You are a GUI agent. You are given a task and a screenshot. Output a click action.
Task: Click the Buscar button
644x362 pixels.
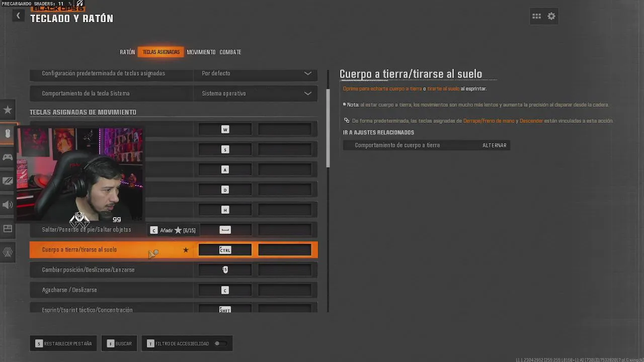[119, 343]
